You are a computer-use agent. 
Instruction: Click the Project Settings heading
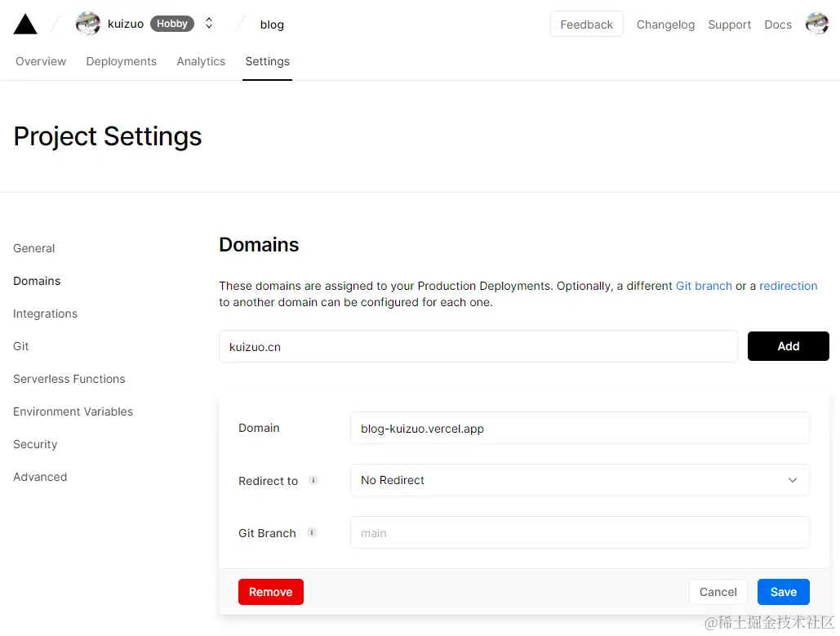click(x=107, y=136)
